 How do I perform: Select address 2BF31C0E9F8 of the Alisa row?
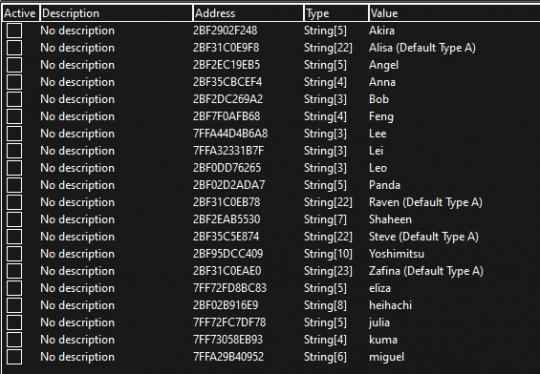226,48
